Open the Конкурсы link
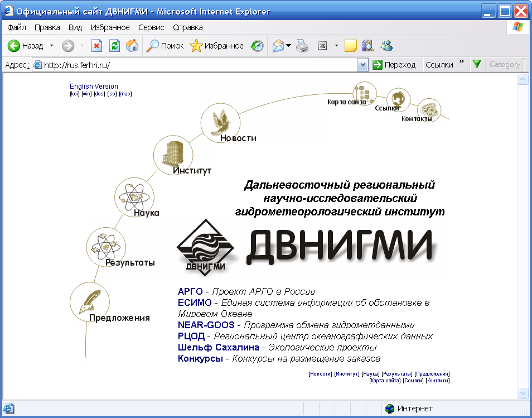The height and width of the screenshot is (418, 532). [200, 359]
